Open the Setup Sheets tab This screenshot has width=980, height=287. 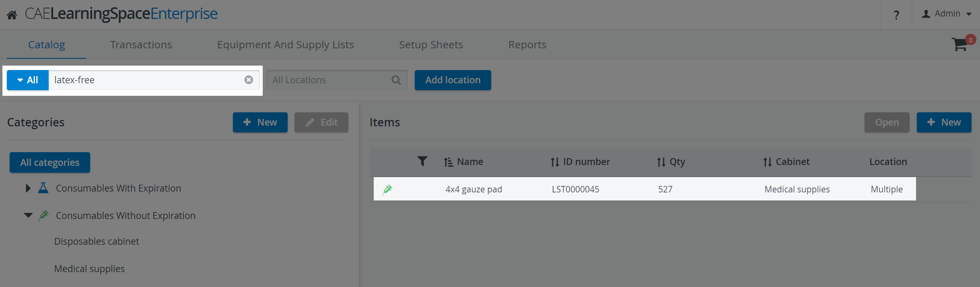[x=431, y=44]
